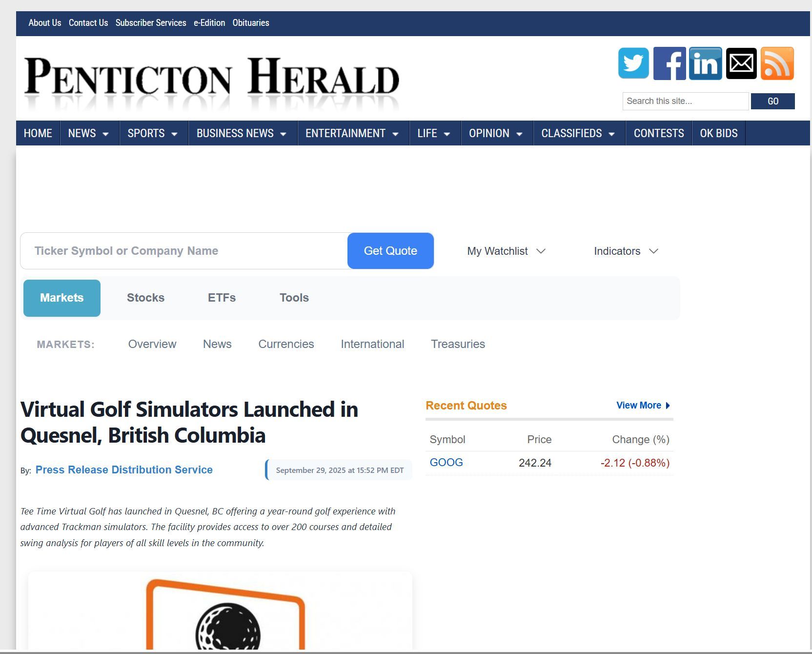The height and width of the screenshot is (654, 812).
Task: Open the e-Edition link
Action: click(x=209, y=23)
